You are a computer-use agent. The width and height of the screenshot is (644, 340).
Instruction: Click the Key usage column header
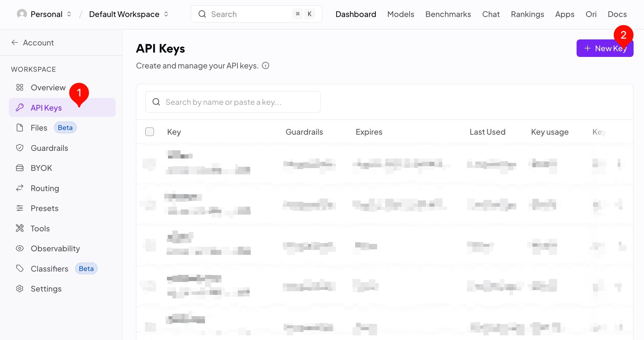(550, 132)
